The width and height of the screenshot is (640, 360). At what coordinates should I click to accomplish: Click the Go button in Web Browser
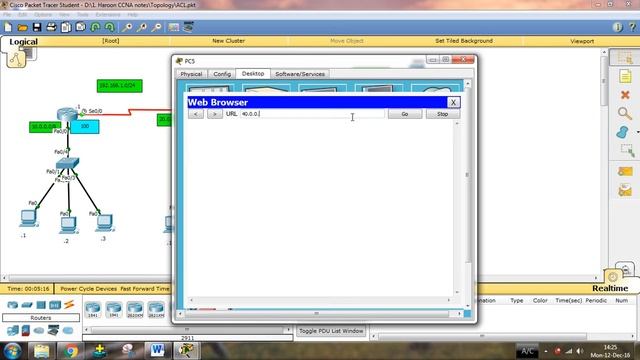(x=404, y=114)
